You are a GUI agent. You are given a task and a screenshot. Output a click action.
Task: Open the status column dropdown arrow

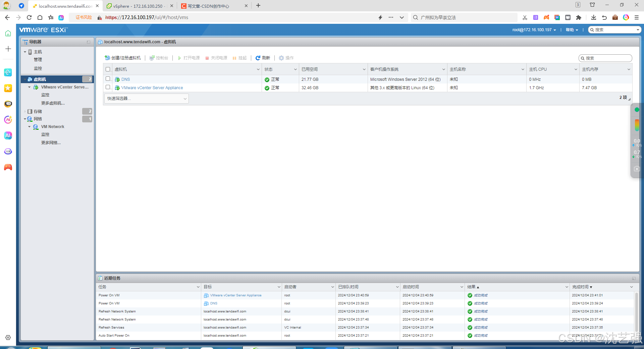296,69
